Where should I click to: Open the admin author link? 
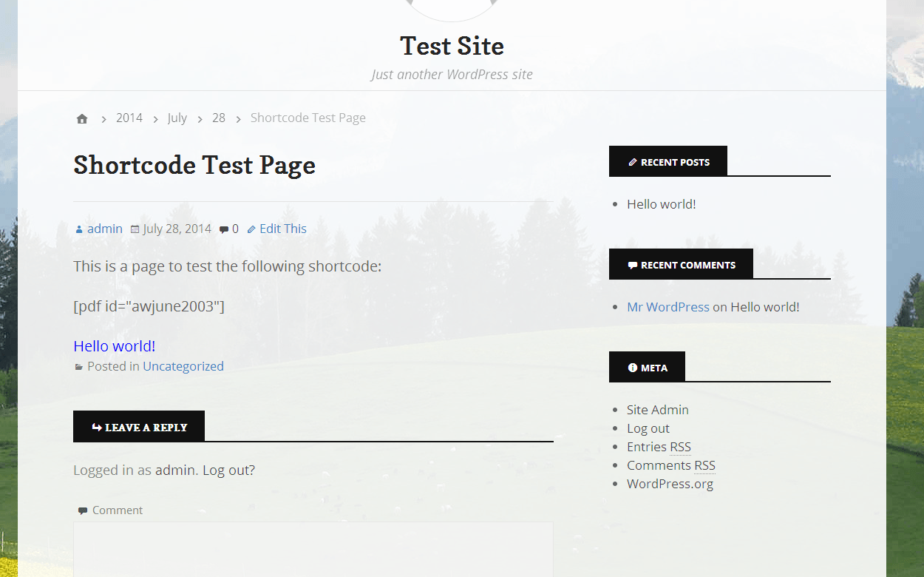click(104, 229)
